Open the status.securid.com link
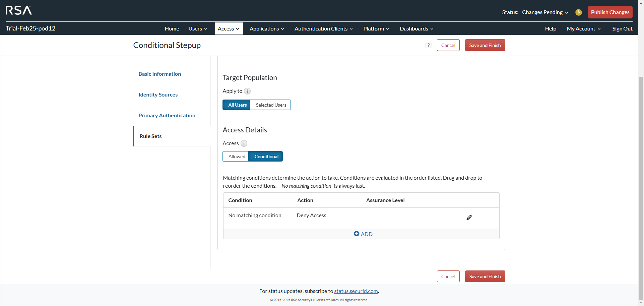The image size is (644, 306). (356, 291)
